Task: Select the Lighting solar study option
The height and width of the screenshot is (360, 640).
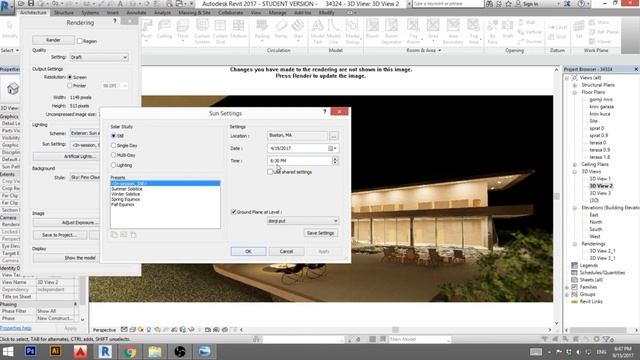Action: pos(113,165)
